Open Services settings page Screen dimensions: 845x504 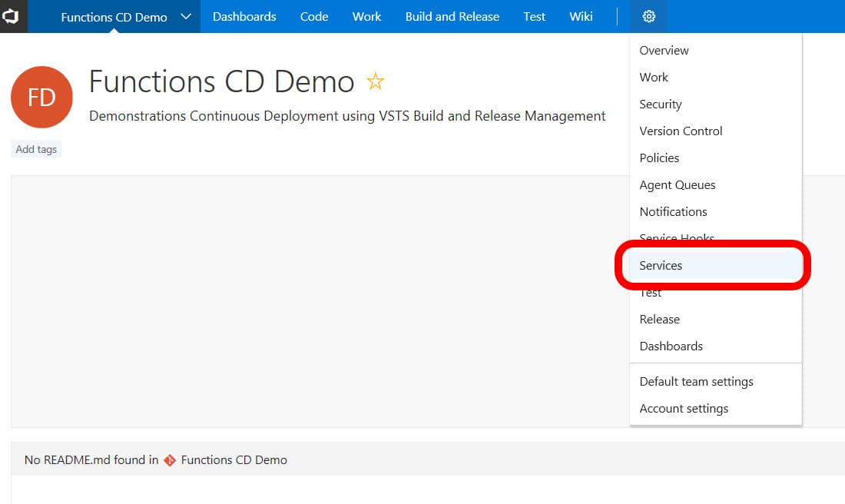coord(716,265)
